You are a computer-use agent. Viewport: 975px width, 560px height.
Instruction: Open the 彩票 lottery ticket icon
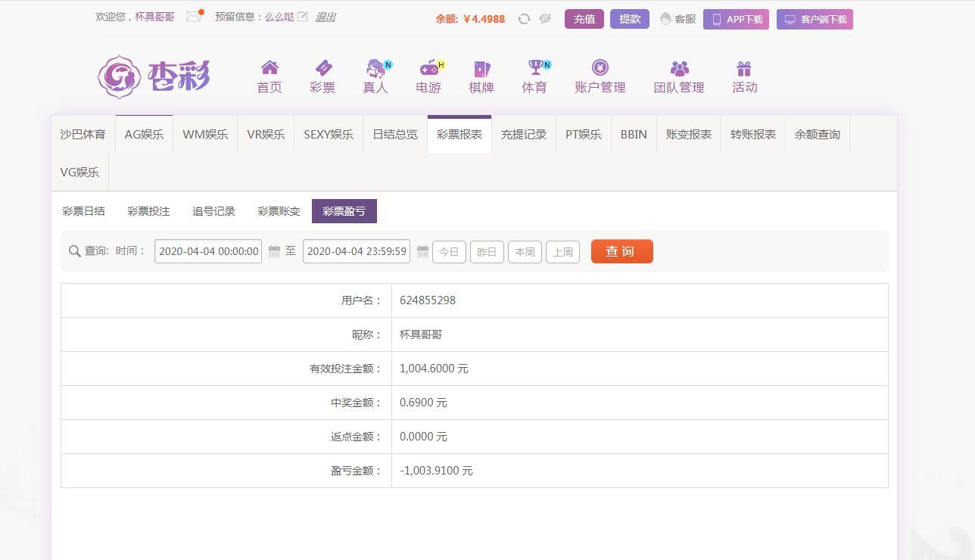click(322, 67)
